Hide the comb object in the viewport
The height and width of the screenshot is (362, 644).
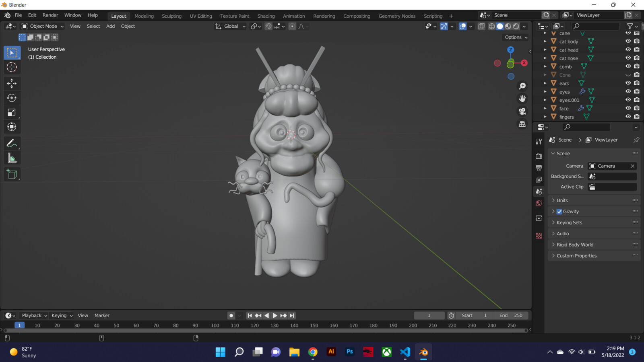point(628,66)
